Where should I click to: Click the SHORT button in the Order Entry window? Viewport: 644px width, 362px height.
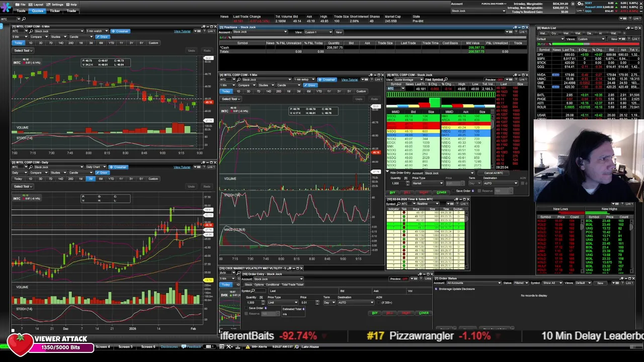(406, 313)
